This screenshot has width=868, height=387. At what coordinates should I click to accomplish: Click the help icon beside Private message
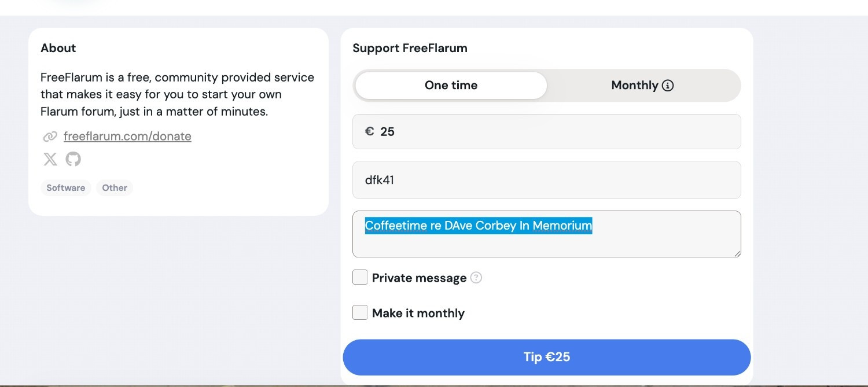click(x=476, y=278)
